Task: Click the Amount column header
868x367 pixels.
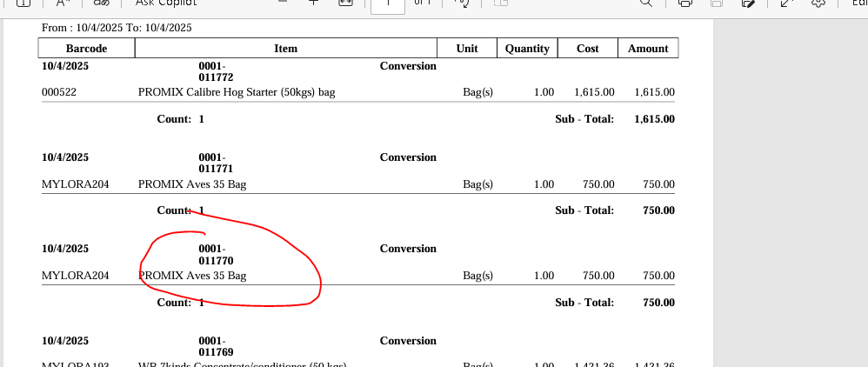Action: point(648,49)
